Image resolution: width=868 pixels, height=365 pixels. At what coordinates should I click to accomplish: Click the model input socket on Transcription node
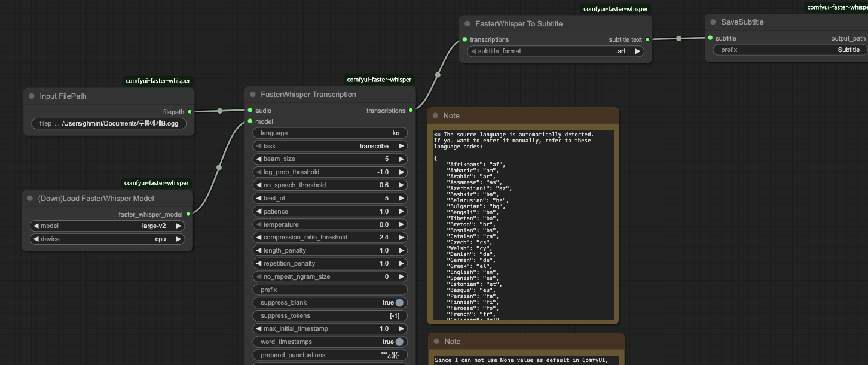[250, 121]
